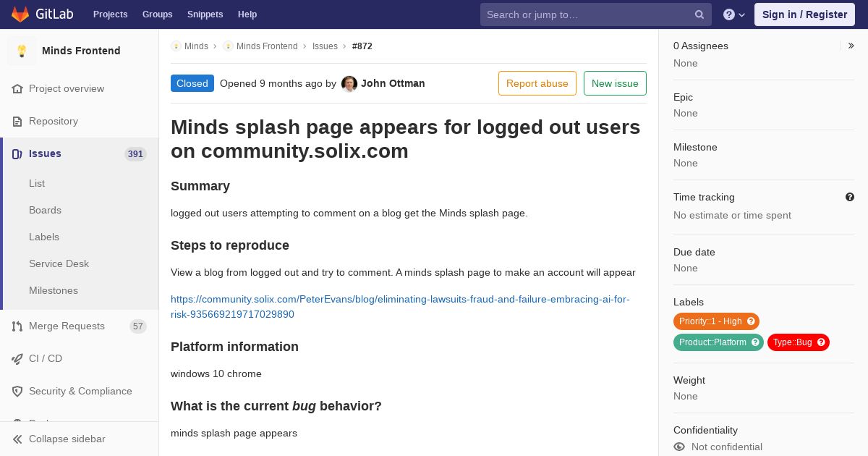Open the Projects menu

point(111,14)
